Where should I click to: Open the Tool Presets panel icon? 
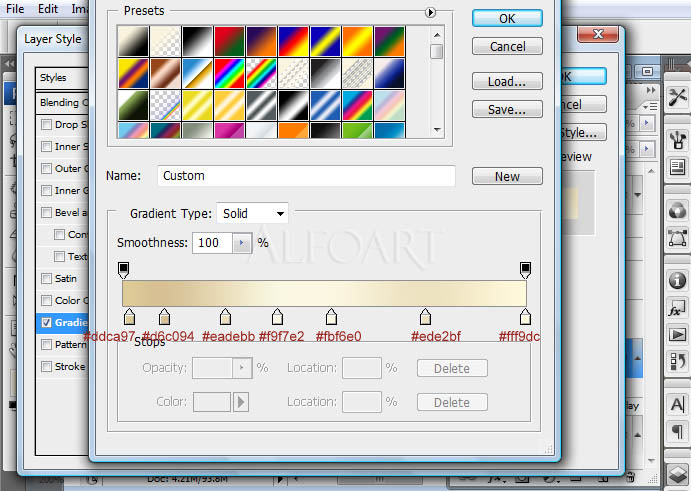(x=677, y=97)
